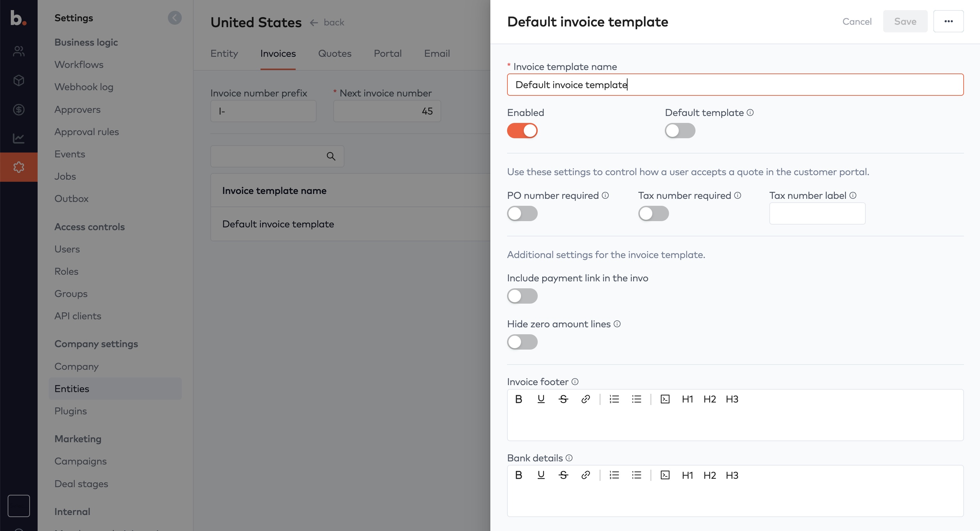980x531 pixels.
Task: Switch to the Portal tab
Action: [x=387, y=53]
